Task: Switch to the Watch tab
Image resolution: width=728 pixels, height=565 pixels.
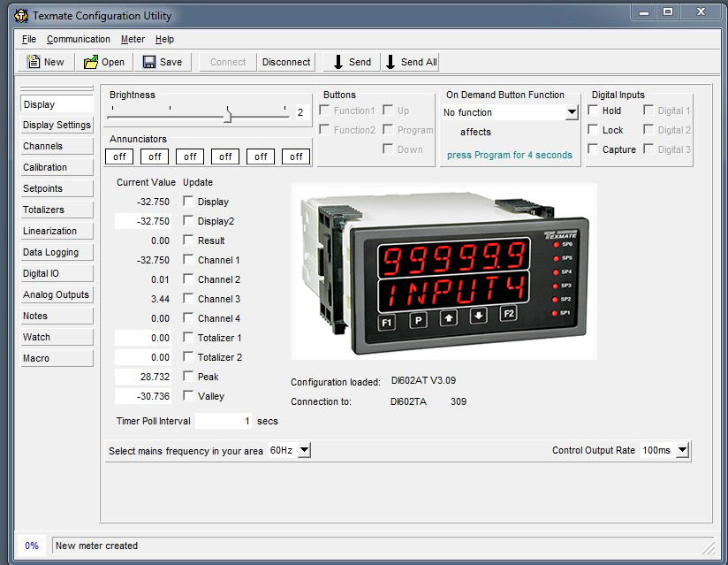Action: (x=57, y=337)
